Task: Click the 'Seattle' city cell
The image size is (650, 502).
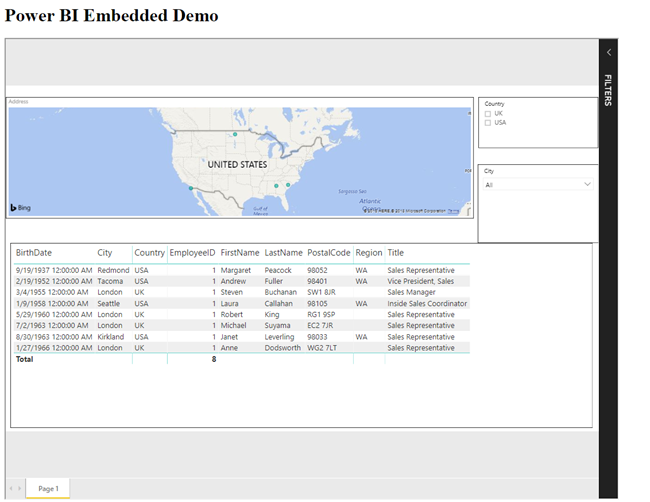Action: 108,303
